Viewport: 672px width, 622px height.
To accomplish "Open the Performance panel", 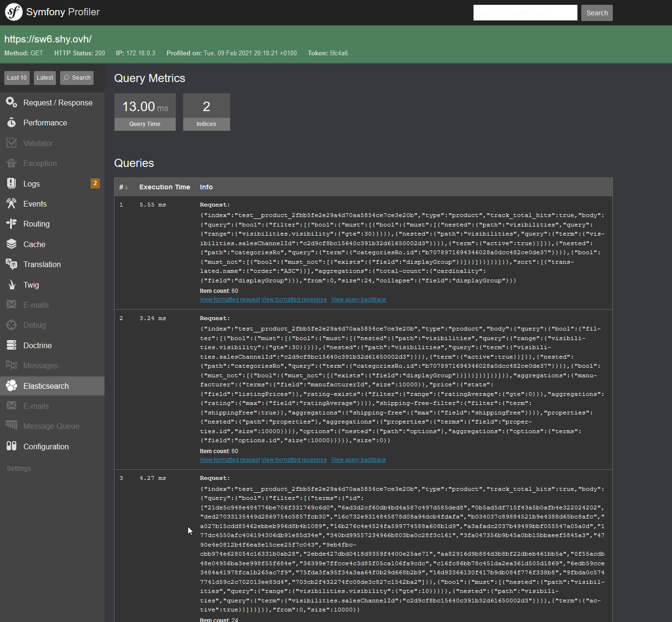I will pos(52,123).
